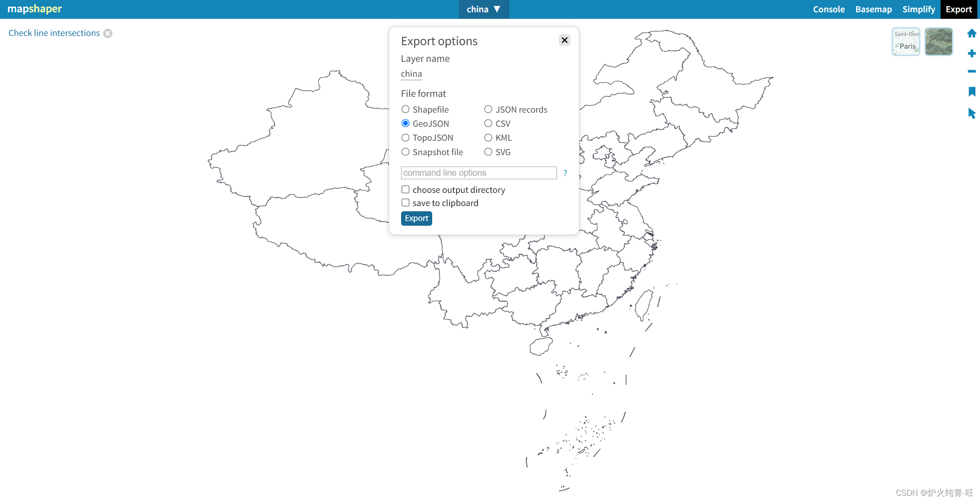
Task: Zoom in using the plus icon
Action: 972,53
